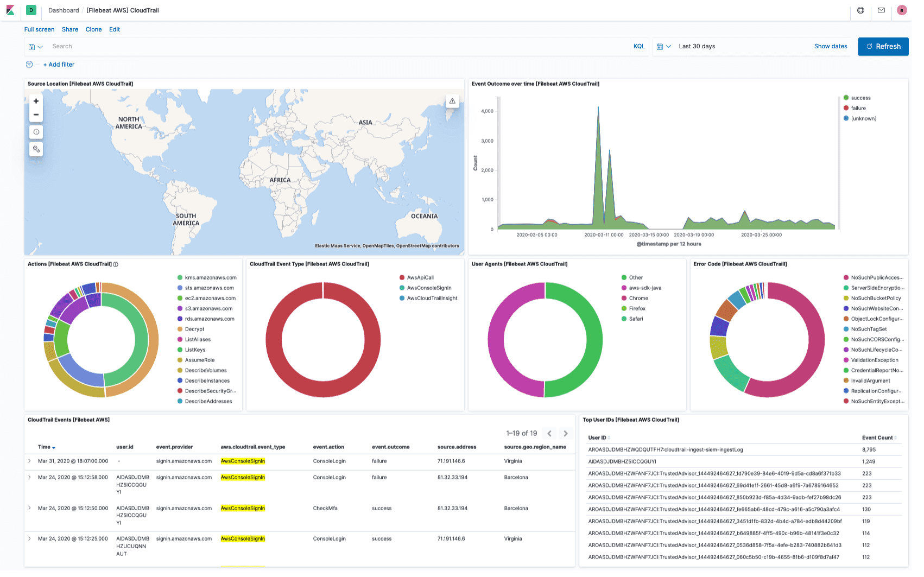This screenshot has width=924, height=577.
Task: Toggle the 'failure' series in chart legend
Action: coord(858,109)
